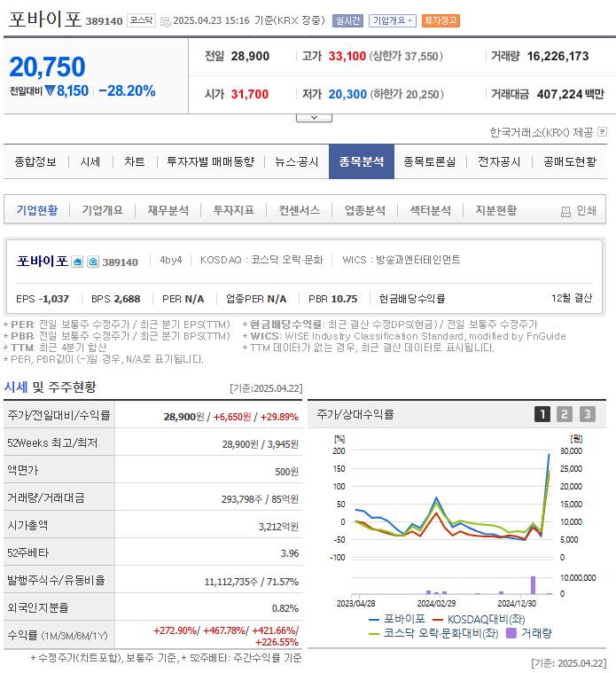
Task: Open the 투자자별 매매동향 tab
Action: coord(211,161)
